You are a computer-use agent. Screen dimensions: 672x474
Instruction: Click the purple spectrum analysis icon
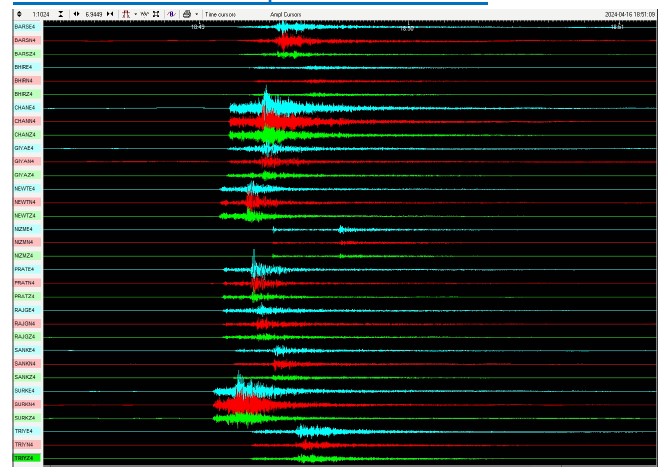click(x=171, y=15)
